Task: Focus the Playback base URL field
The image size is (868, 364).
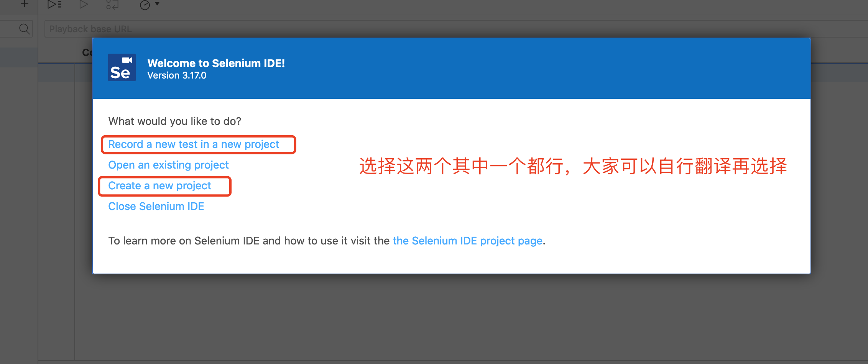Action: click(456, 29)
